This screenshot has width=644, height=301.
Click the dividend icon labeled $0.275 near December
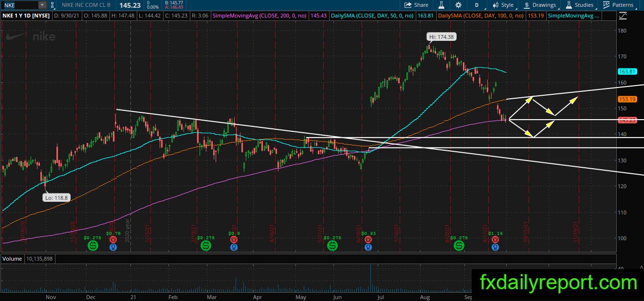[x=92, y=246]
